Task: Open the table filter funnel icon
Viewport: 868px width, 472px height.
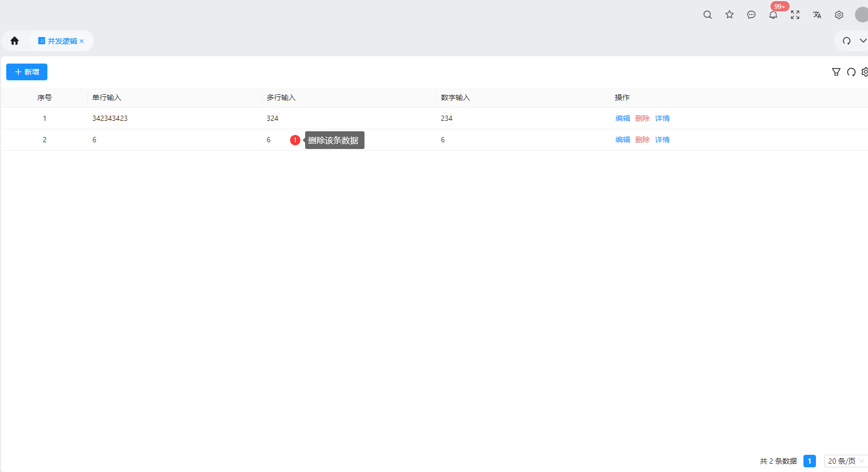Action: [836, 72]
